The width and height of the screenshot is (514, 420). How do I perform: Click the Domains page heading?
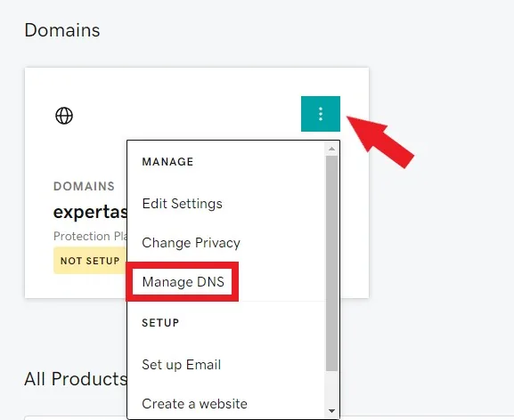[x=62, y=30]
